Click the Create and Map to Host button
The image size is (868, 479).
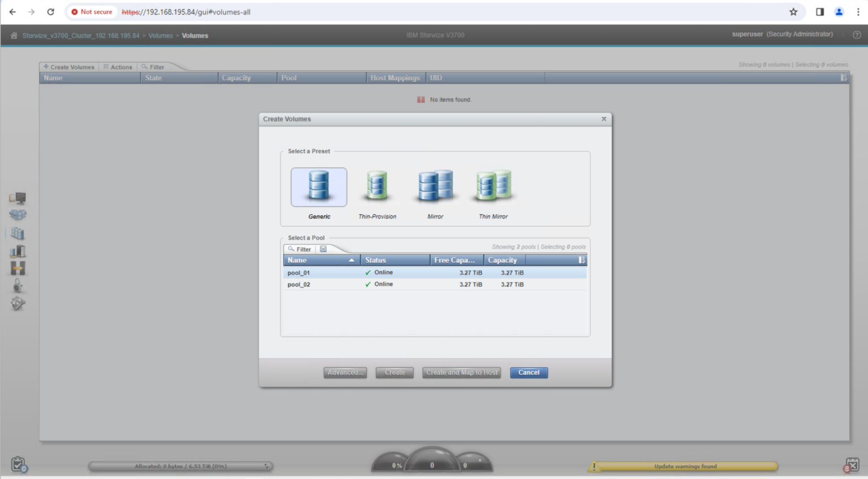point(461,372)
